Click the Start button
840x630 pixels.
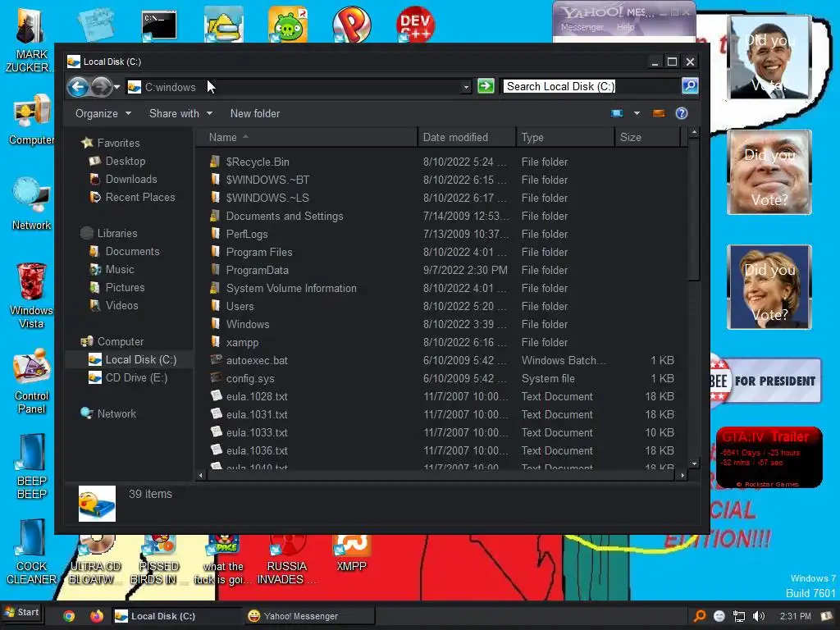[21, 612]
